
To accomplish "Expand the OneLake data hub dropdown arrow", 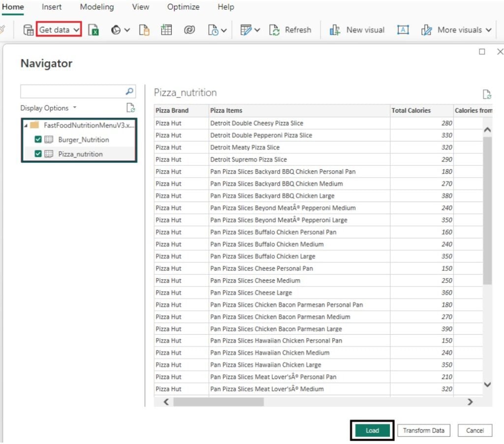I will click(127, 30).
